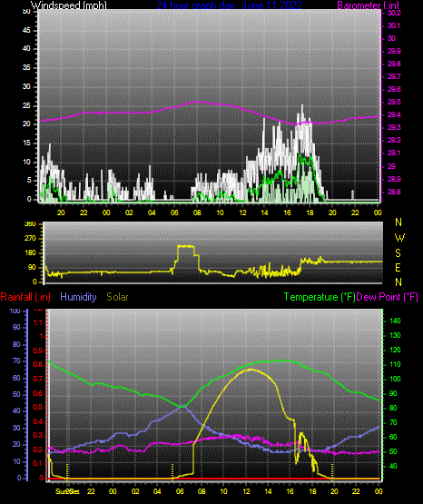Select the W compass direction label
The image size is (423, 504).
(399, 238)
